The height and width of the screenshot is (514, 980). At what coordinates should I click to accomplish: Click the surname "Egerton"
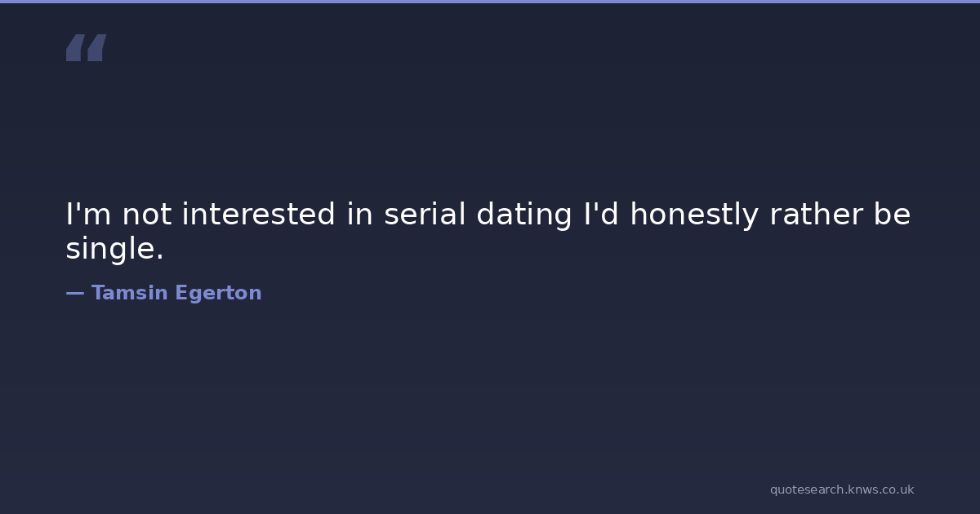[x=218, y=295]
